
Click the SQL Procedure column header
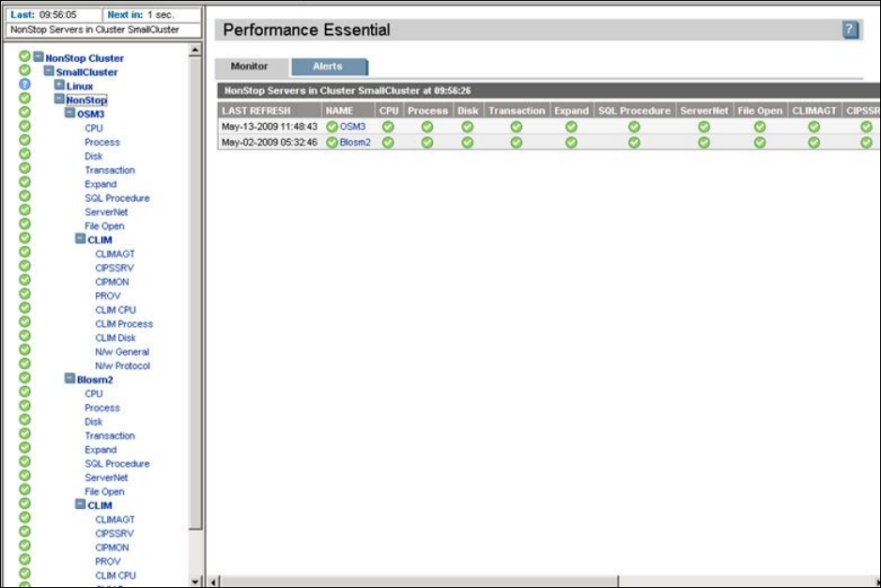pyautogui.click(x=634, y=111)
